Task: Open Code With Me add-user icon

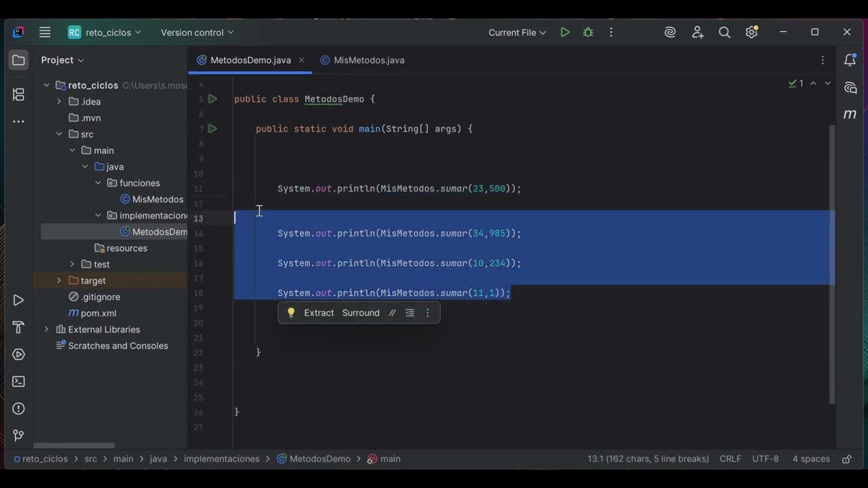Action: point(698,33)
